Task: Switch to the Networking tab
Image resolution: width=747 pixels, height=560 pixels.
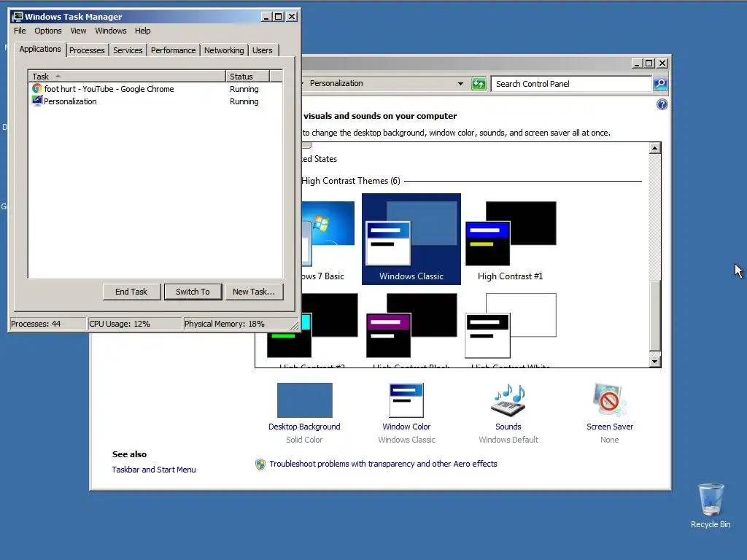Action: coord(224,50)
